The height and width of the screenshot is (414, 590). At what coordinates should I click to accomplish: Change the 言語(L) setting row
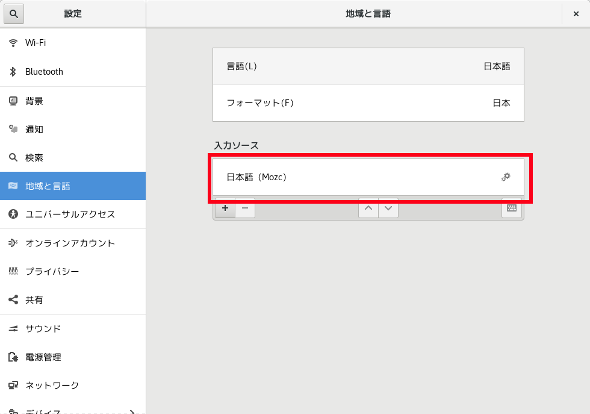pyautogui.click(x=368, y=66)
